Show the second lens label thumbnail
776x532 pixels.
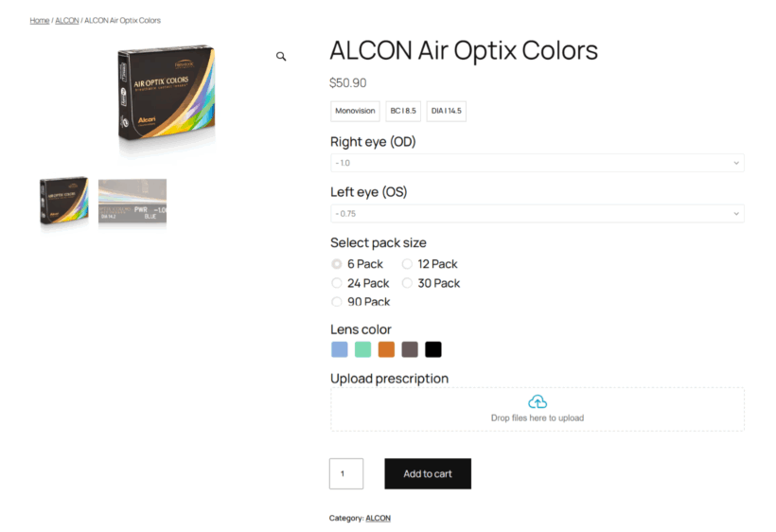[x=132, y=202]
